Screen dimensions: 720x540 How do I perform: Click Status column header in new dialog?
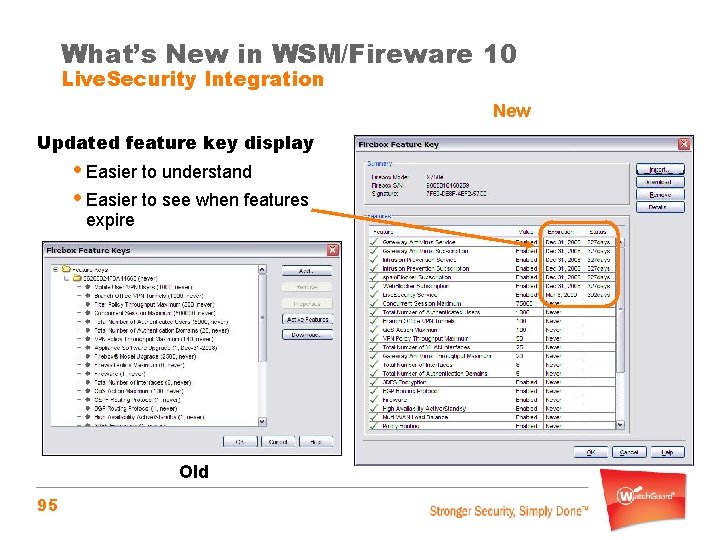pos(599,231)
